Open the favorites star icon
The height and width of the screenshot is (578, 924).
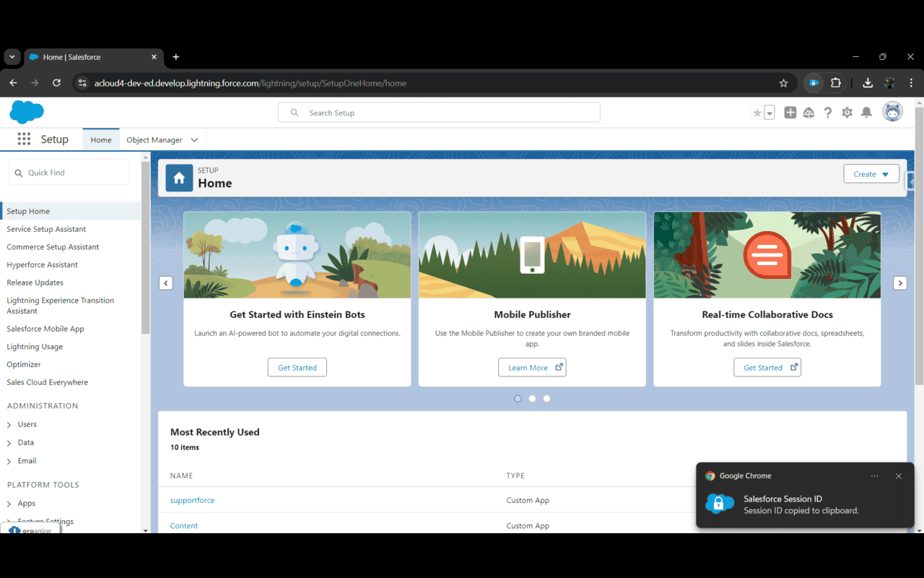tap(758, 112)
